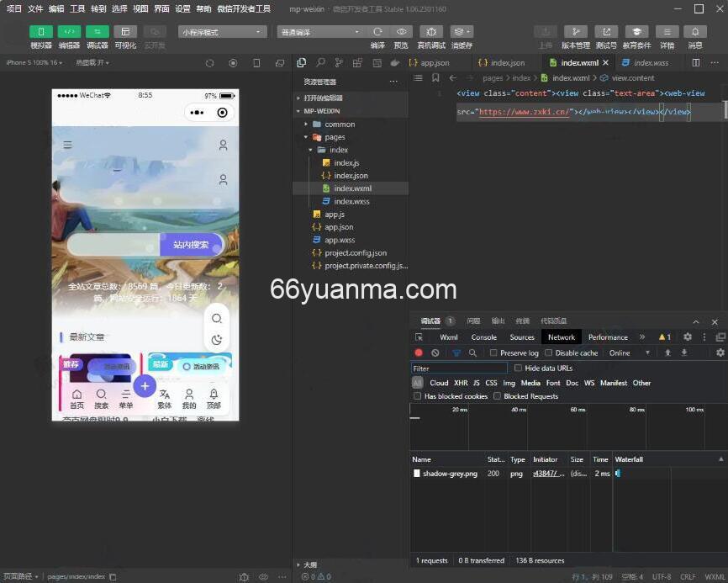Toggle the simulator (模拟器) panel button
Screen dimensions: 728x583
41,32
